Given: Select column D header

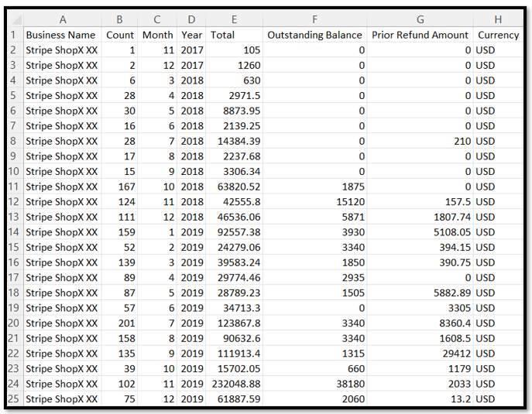Looking at the screenshot, I should coord(191,19).
